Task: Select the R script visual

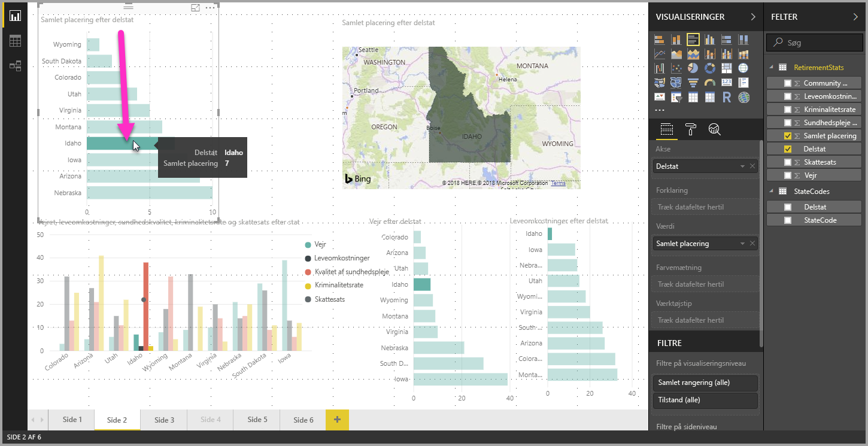Action: coord(727,97)
